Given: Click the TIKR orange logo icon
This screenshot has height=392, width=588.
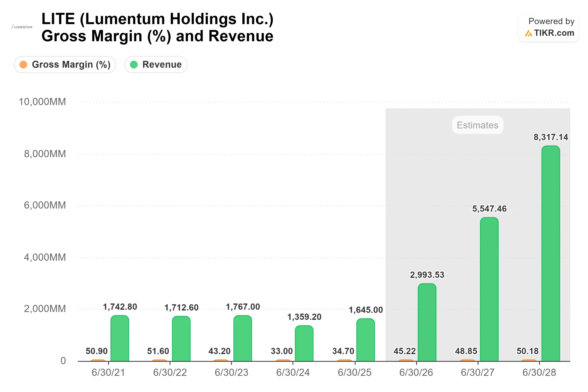Looking at the screenshot, I should [528, 33].
